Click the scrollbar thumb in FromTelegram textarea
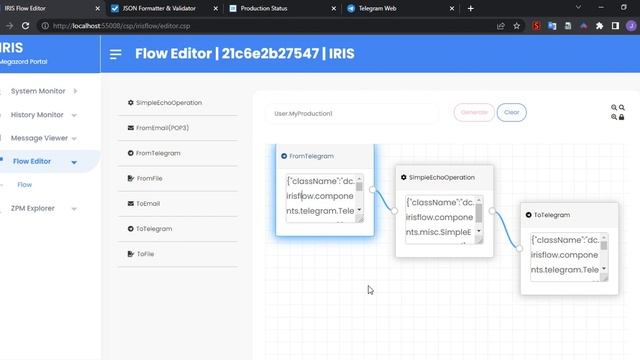 coord(359,186)
